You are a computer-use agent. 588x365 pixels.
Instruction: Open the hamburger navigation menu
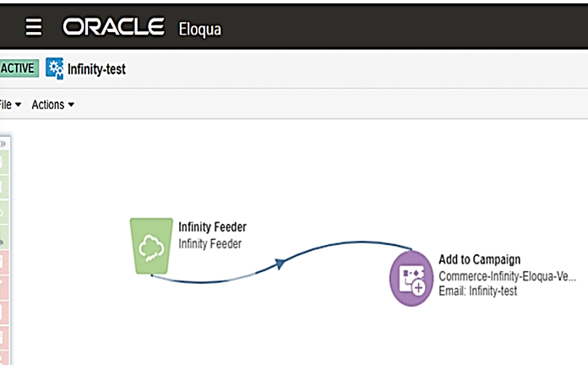34,27
